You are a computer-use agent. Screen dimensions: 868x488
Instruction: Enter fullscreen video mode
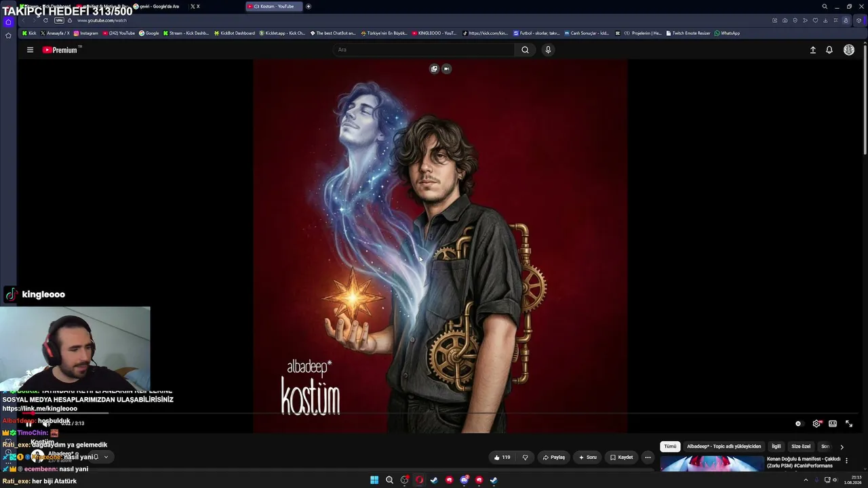[x=848, y=424]
